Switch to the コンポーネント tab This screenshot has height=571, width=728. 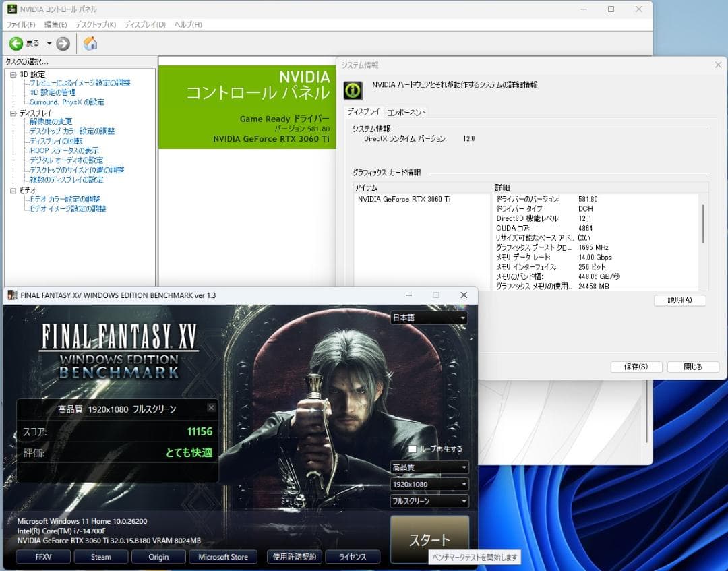point(406,113)
